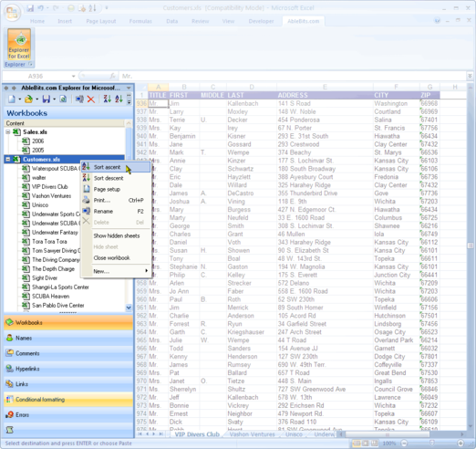
Task: Click the rename icon in Explorer toolbar
Action: tap(79, 99)
